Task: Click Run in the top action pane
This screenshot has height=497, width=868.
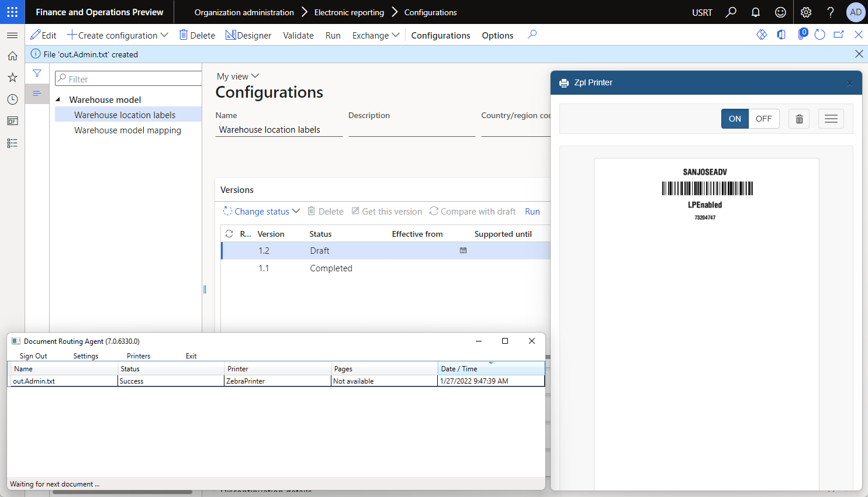Action: [333, 35]
